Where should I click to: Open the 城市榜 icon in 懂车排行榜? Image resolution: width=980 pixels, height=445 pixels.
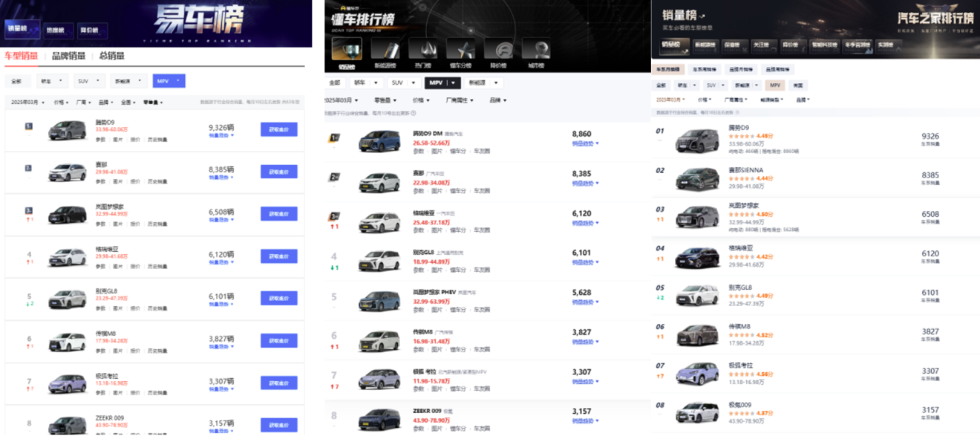[x=536, y=48]
